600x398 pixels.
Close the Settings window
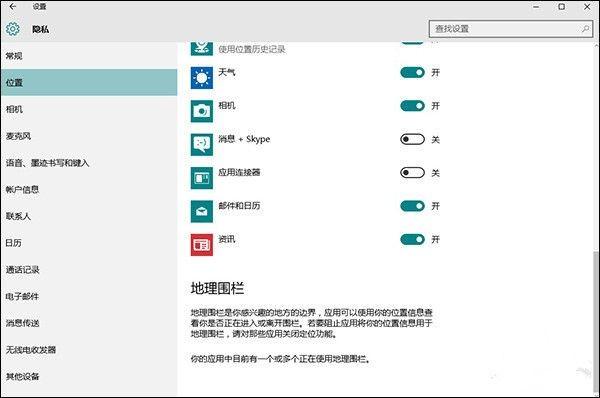tap(587, 7)
